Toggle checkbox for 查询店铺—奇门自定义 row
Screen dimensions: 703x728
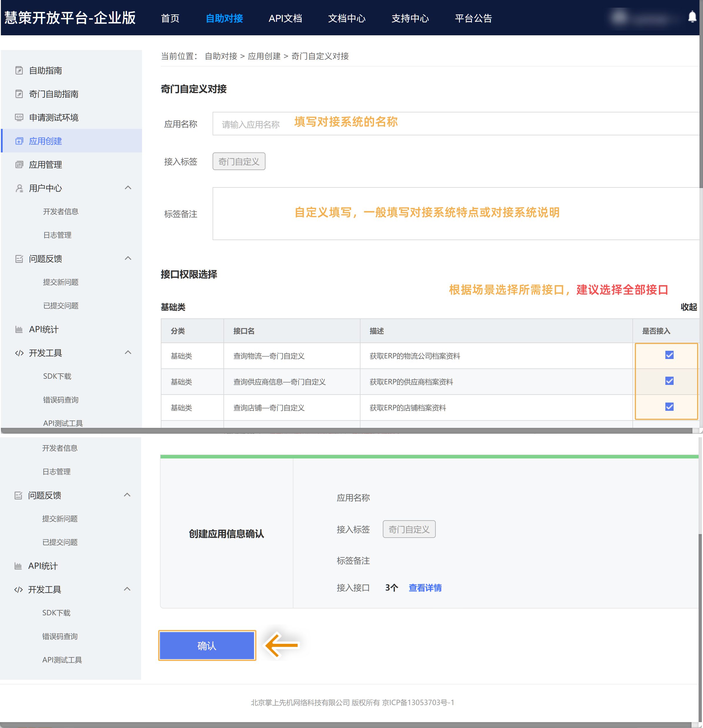(669, 407)
